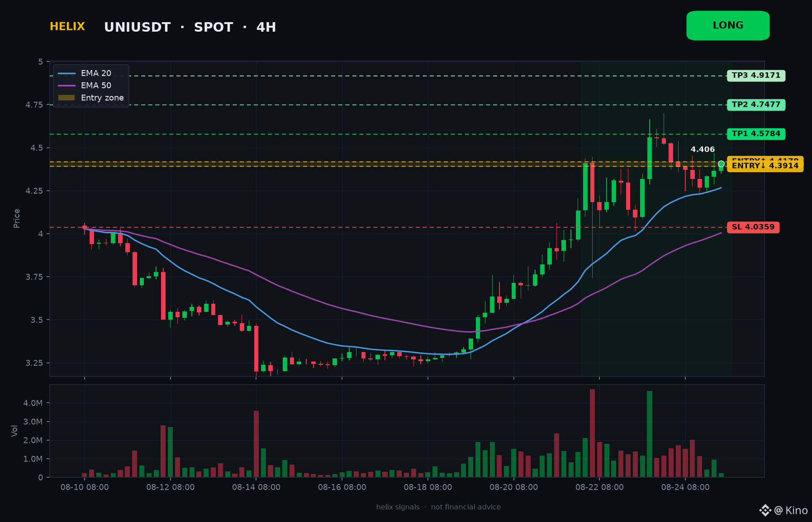Screen dimensions: 812x522
Task: Click the 3.75 price axis tick
Action: (x=34, y=277)
